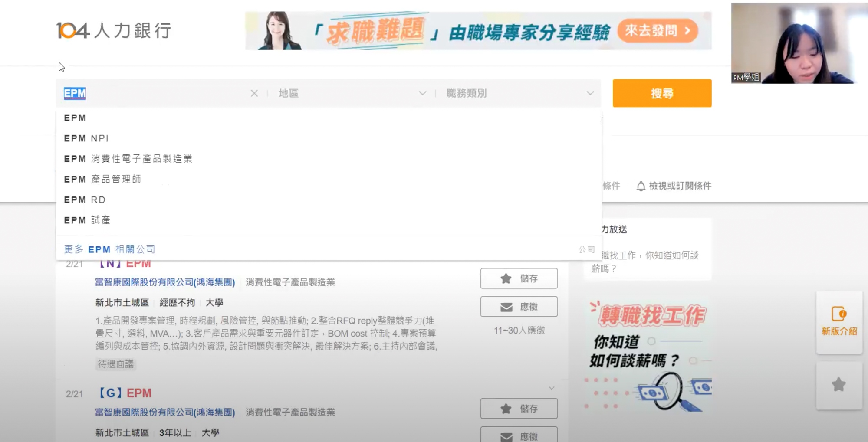The width and height of the screenshot is (868, 442).
Task: Select the 'EPM 產品管理師' suggestion
Action: pos(329,179)
